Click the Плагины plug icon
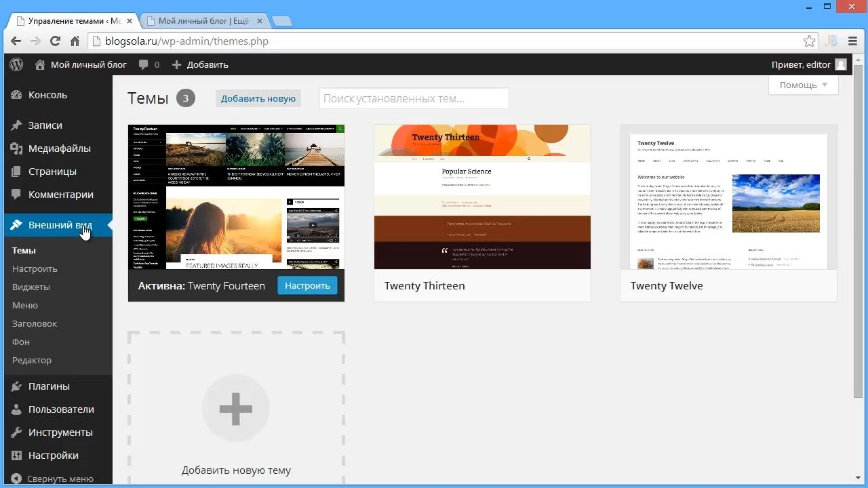Viewport: 868px width, 488px height. (x=16, y=386)
